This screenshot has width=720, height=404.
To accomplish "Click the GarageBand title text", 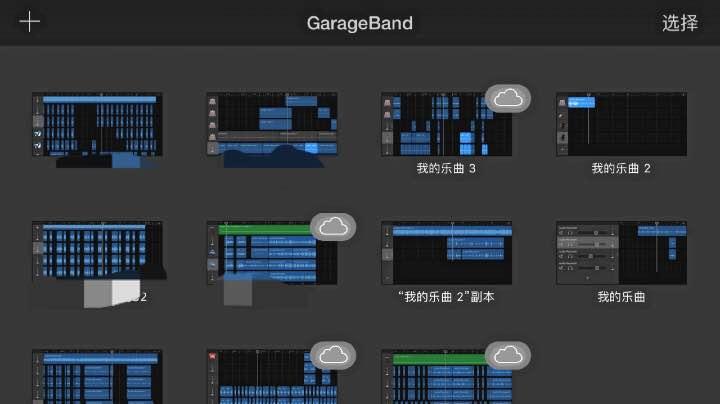I will click(360, 23).
